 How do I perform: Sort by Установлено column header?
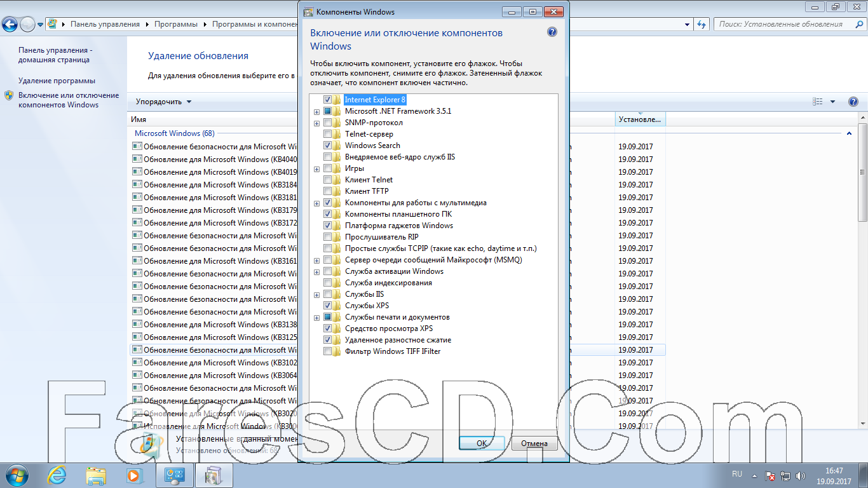641,119
